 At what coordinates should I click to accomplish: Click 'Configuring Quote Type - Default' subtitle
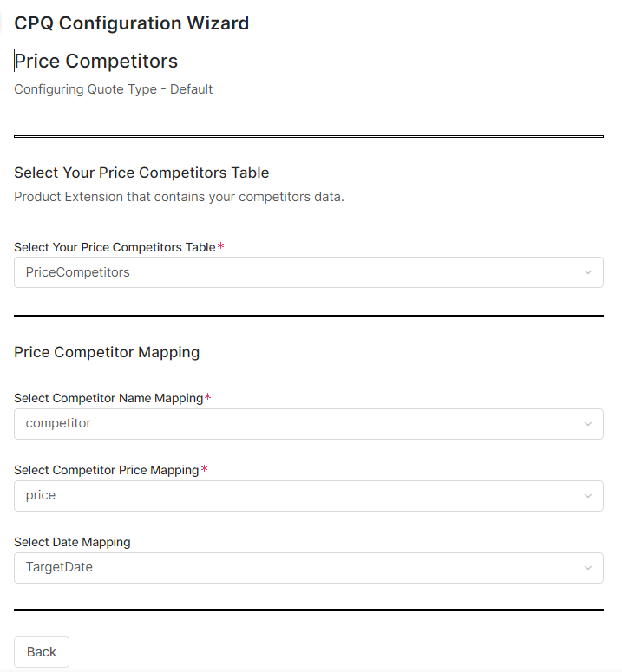(x=114, y=89)
